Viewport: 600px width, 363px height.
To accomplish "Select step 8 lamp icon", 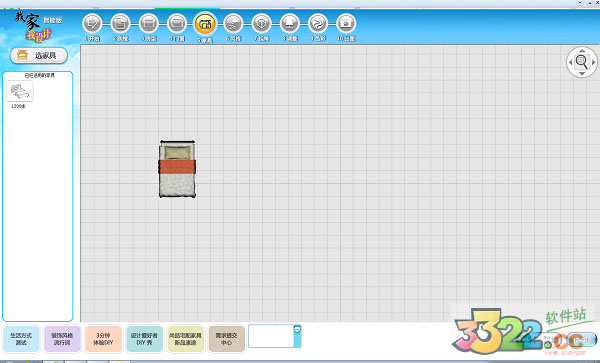I will point(290,24).
